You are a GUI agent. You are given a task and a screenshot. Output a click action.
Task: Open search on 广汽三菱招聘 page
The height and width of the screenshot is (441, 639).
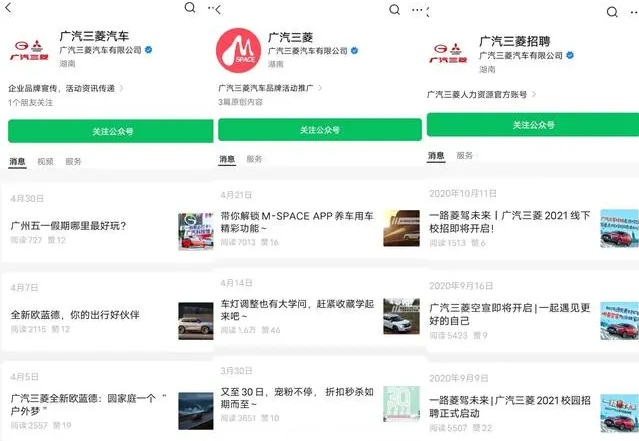click(x=612, y=12)
